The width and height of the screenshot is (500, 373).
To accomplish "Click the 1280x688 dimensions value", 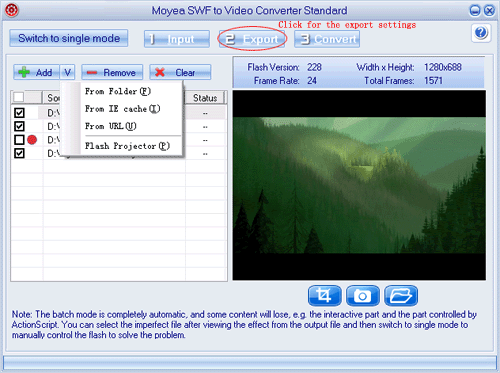I will click(443, 67).
